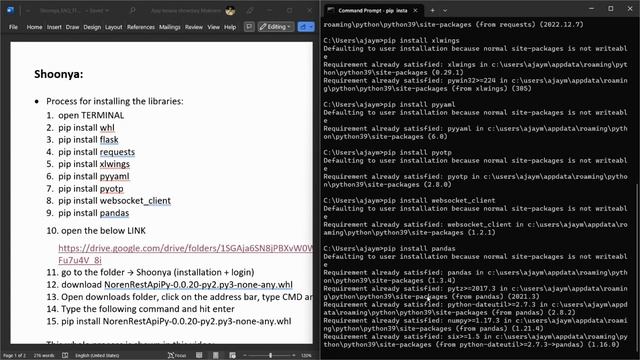Click the zoom out minus button
The width and height of the screenshot is (640, 360).
(x=245, y=356)
